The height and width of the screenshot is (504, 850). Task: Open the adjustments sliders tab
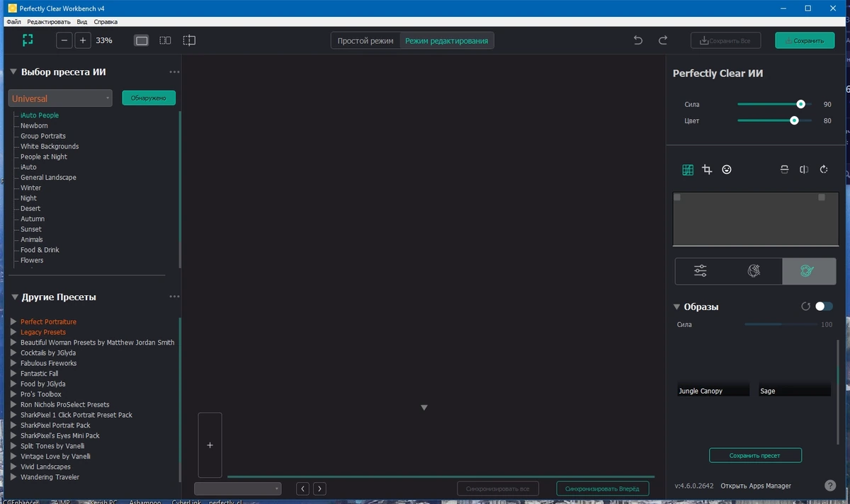click(701, 270)
